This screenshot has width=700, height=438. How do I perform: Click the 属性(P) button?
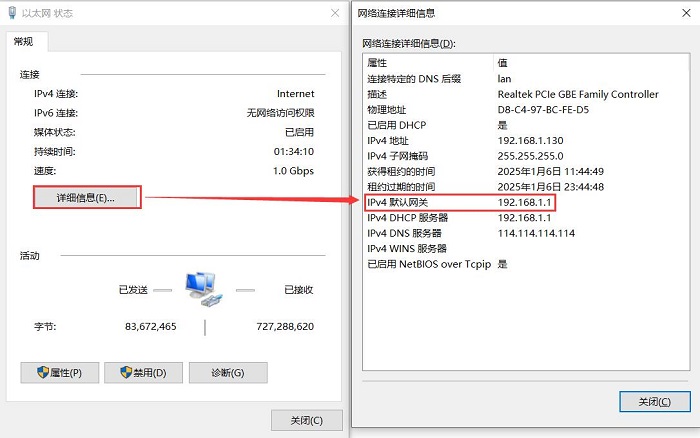click(59, 372)
